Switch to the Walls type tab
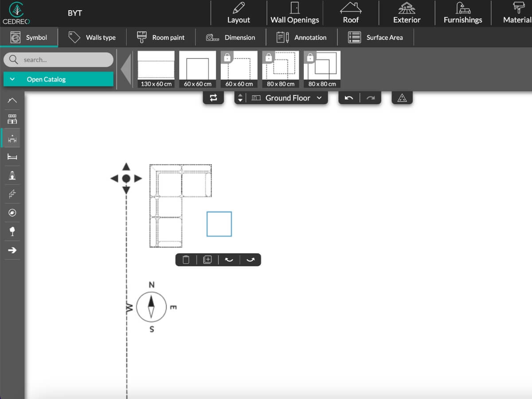The image size is (532, 399). coord(92,38)
